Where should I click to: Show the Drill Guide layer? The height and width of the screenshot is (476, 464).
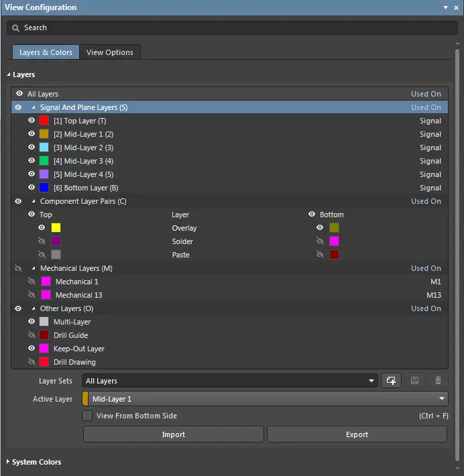click(x=32, y=335)
